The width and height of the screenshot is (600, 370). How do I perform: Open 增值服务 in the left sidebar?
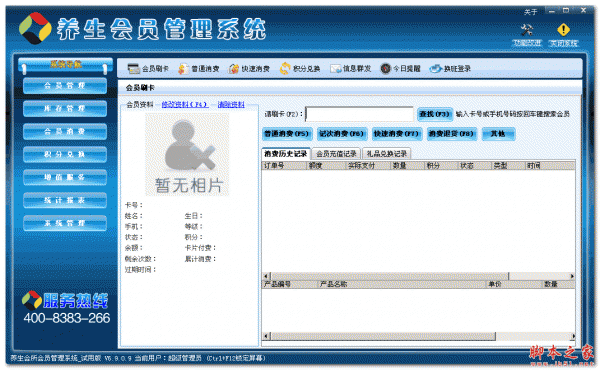click(65, 178)
